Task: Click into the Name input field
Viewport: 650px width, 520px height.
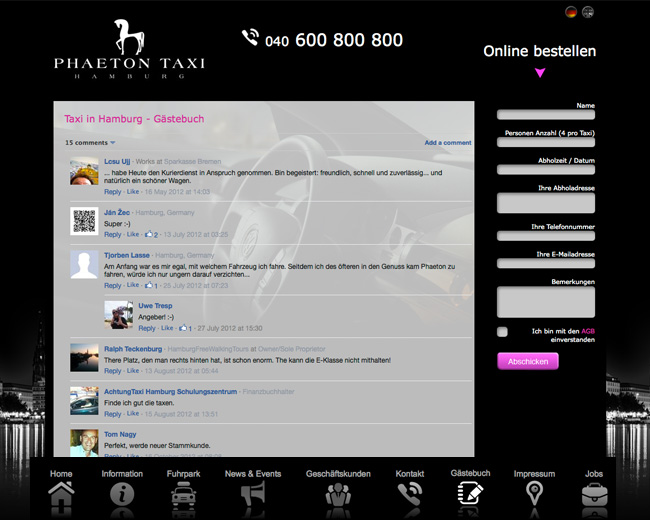Action: 545,115
